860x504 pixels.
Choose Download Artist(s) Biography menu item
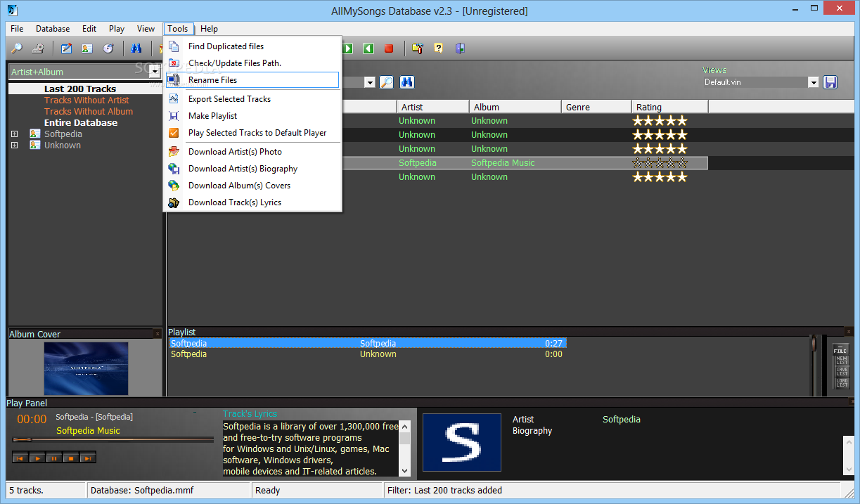[x=253, y=169]
